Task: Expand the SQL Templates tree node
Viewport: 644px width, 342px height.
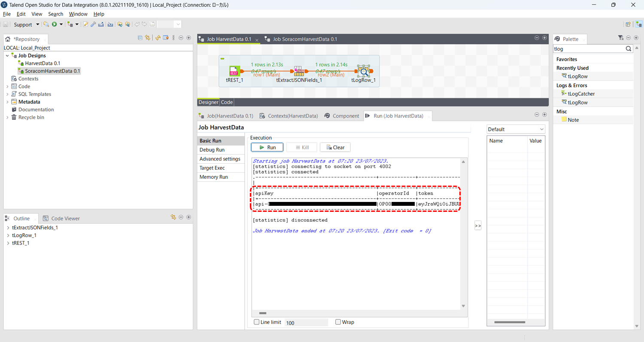Action: coord(7,94)
